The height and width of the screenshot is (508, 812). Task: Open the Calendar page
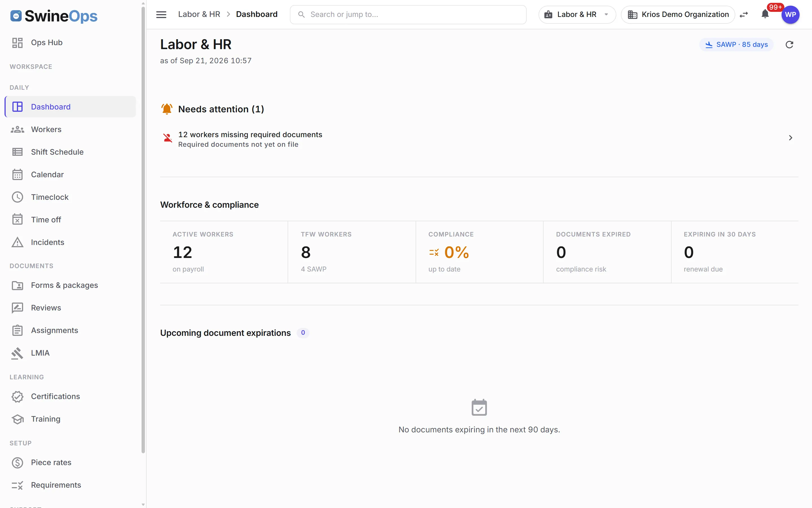tap(70, 174)
